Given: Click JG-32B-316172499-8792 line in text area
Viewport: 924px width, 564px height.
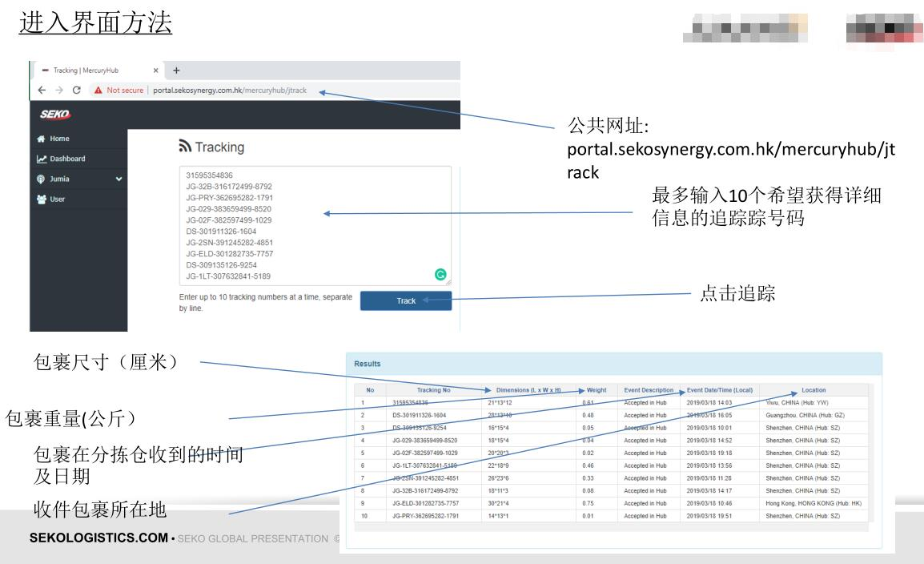Looking at the screenshot, I should [229, 186].
